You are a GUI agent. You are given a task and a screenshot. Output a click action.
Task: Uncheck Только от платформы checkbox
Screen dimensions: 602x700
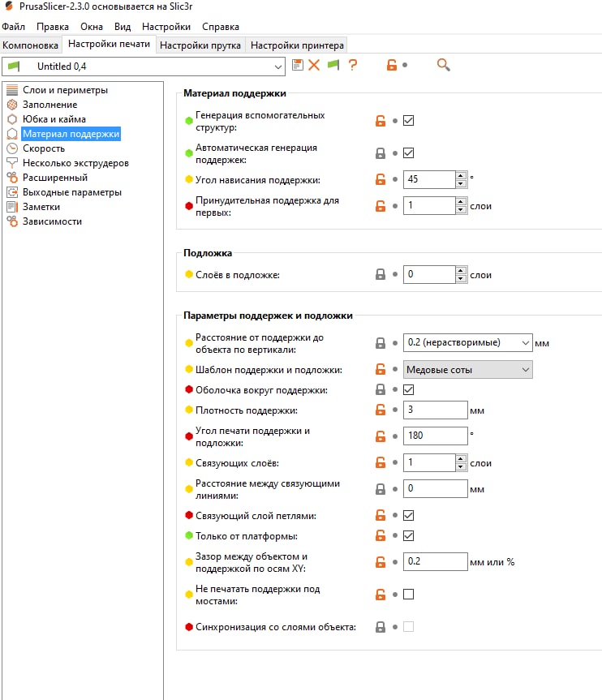[x=408, y=535]
